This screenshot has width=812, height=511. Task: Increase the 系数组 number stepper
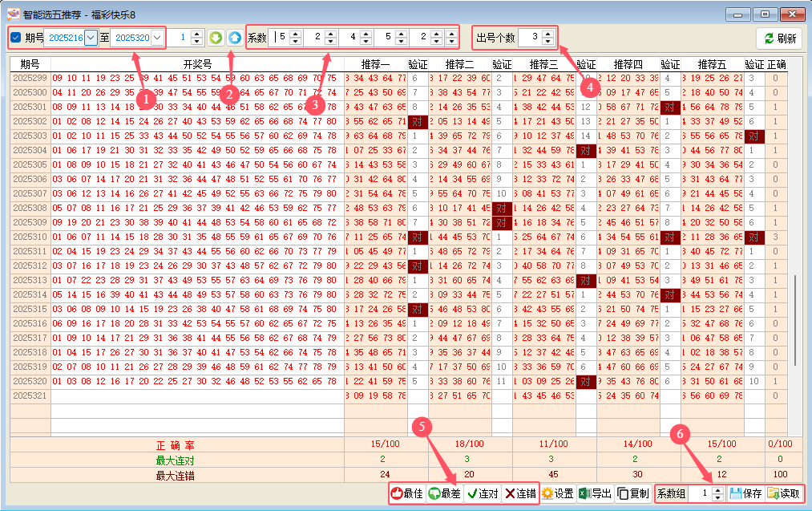pos(717,490)
